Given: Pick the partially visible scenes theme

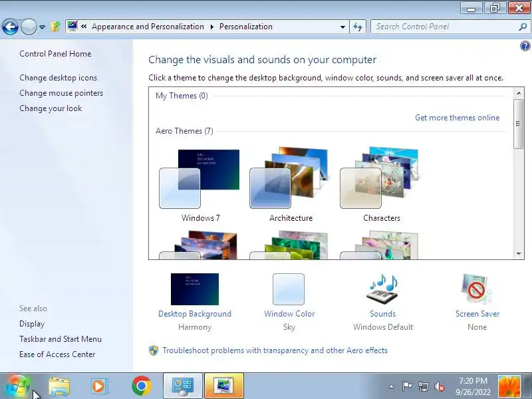Looking at the screenshot, I should (x=381, y=245).
